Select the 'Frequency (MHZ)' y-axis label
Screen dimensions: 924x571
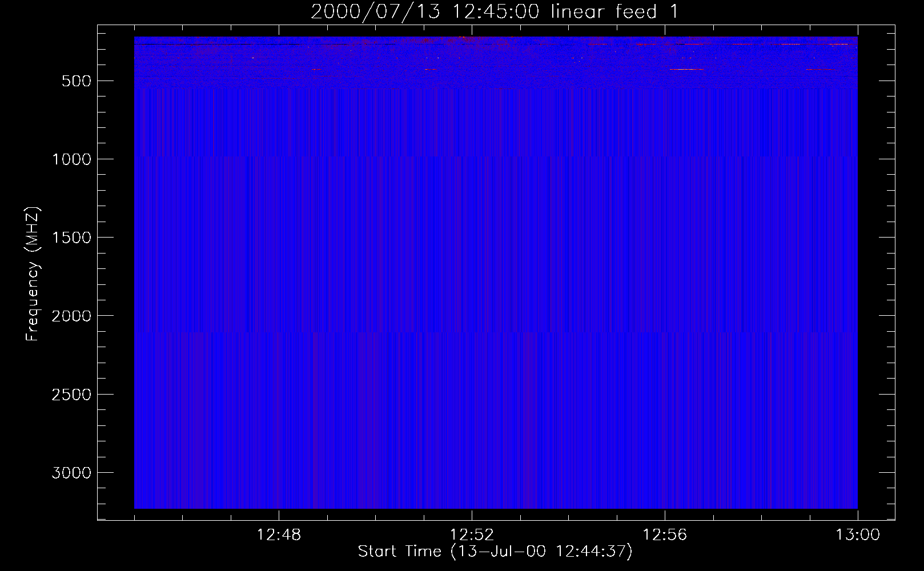click(33, 274)
